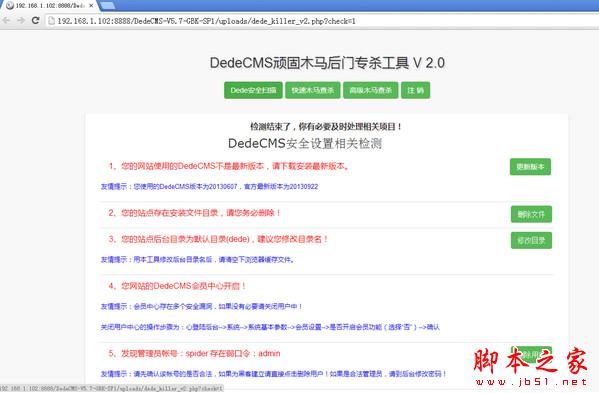Click the 删除文件 button

531,214
